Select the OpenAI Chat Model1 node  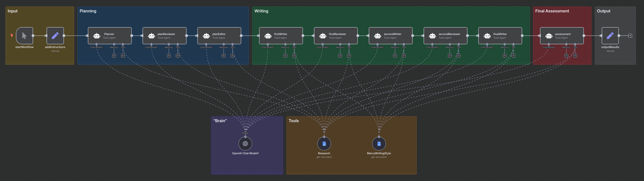point(245,143)
